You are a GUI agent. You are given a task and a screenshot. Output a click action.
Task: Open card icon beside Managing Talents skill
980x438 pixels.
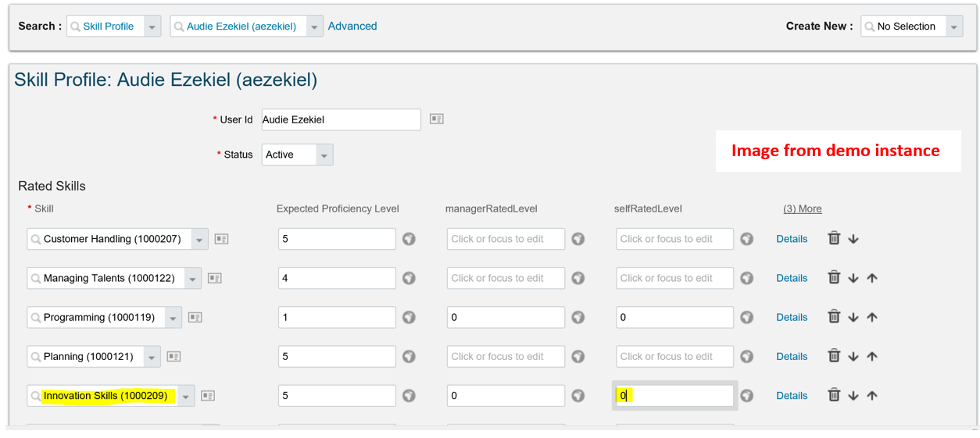pos(215,278)
